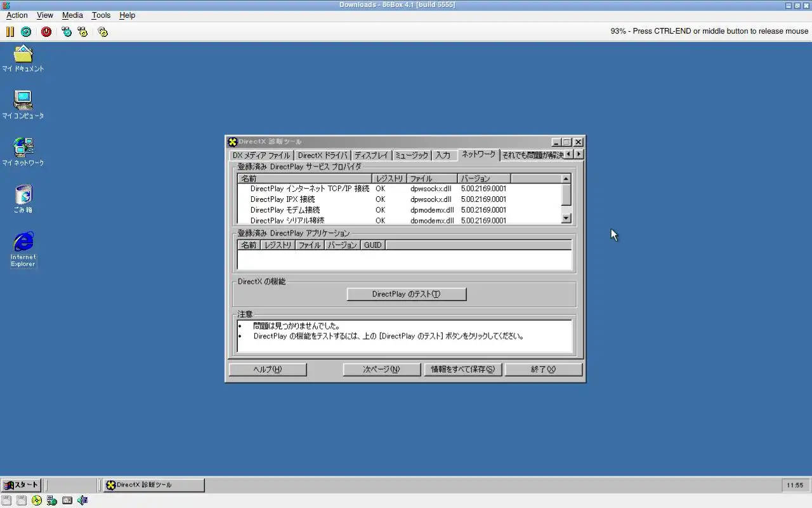Switch to 入力 tab
Screen dimensions: 812x508
tap(443, 156)
